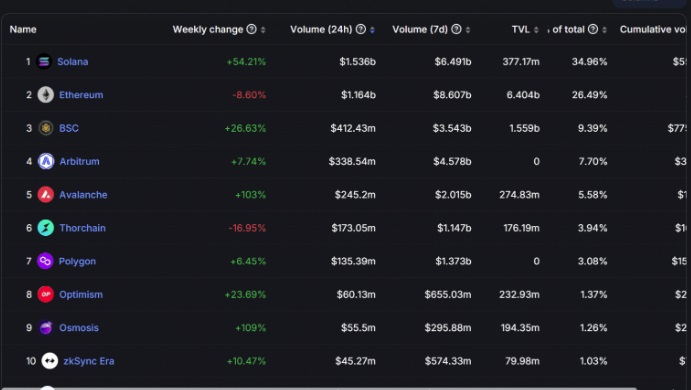Click the Avalanche chain logo icon
Viewport: 691px width, 390px height.
click(x=45, y=195)
